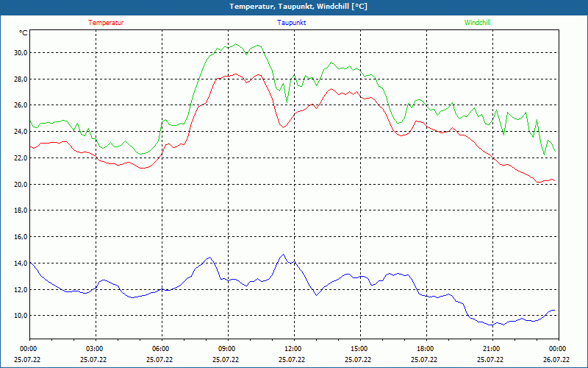
Task: Click the 14,0 y-axis value
Action: point(21,263)
